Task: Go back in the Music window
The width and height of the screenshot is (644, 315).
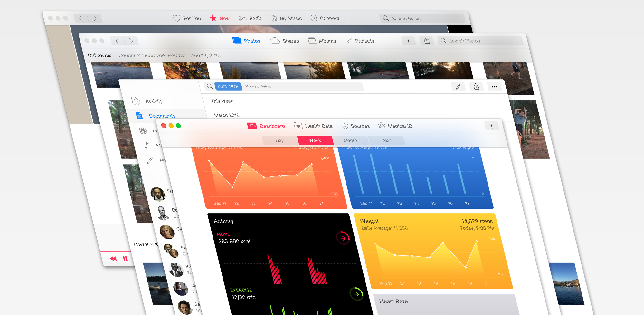Action: pyautogui.click(x=81, y=18)
